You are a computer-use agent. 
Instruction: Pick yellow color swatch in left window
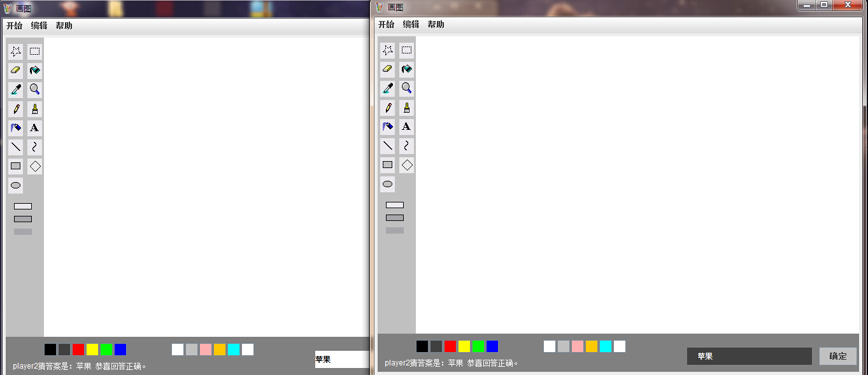pos(92,350)
